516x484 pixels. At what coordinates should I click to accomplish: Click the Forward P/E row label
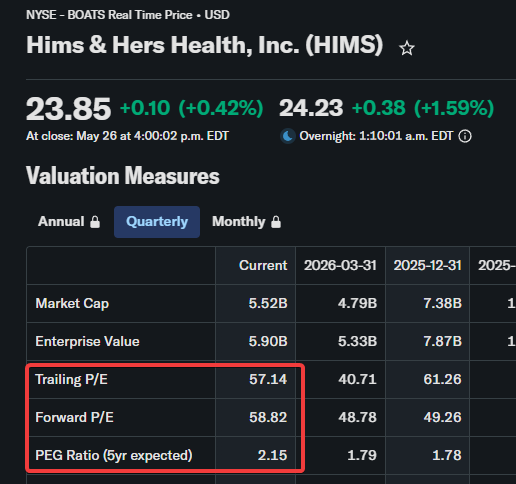[75, 418]
